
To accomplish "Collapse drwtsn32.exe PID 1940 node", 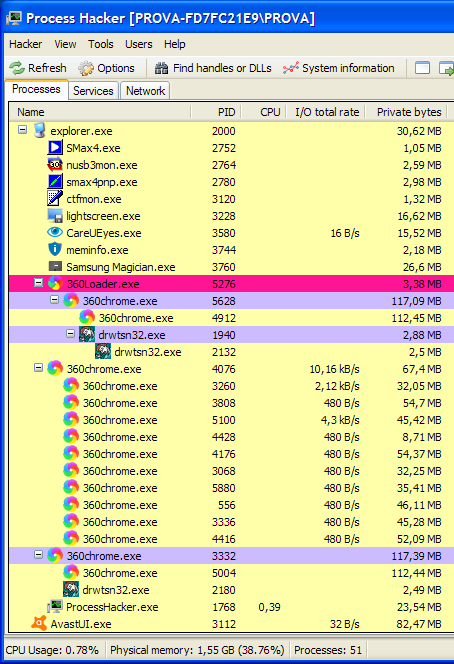I will [71, 334].
